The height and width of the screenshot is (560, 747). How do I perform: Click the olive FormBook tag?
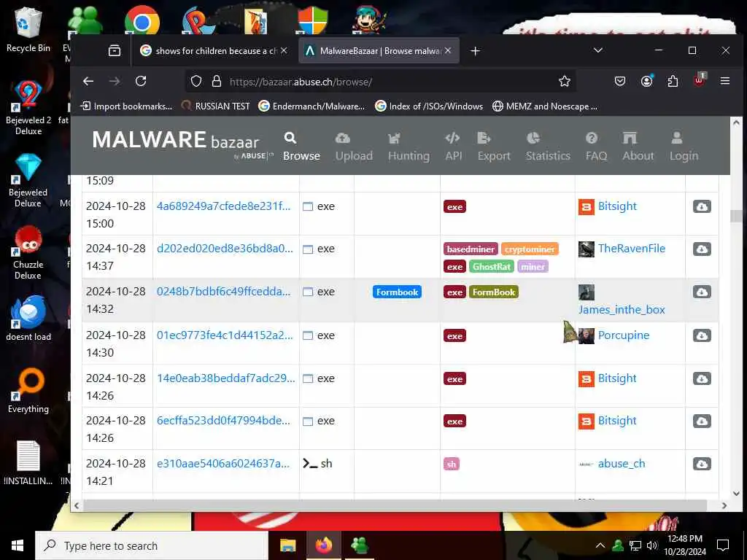[494, 292]
